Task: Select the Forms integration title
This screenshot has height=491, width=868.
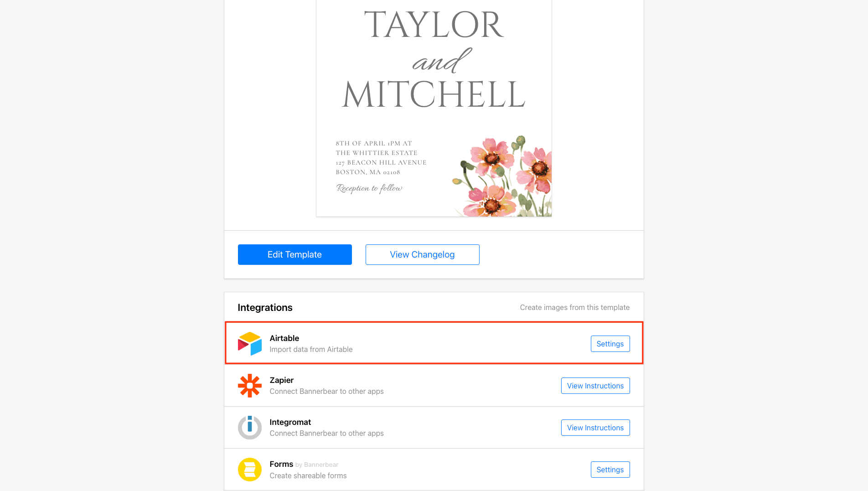Action: (x=281, y=464)
